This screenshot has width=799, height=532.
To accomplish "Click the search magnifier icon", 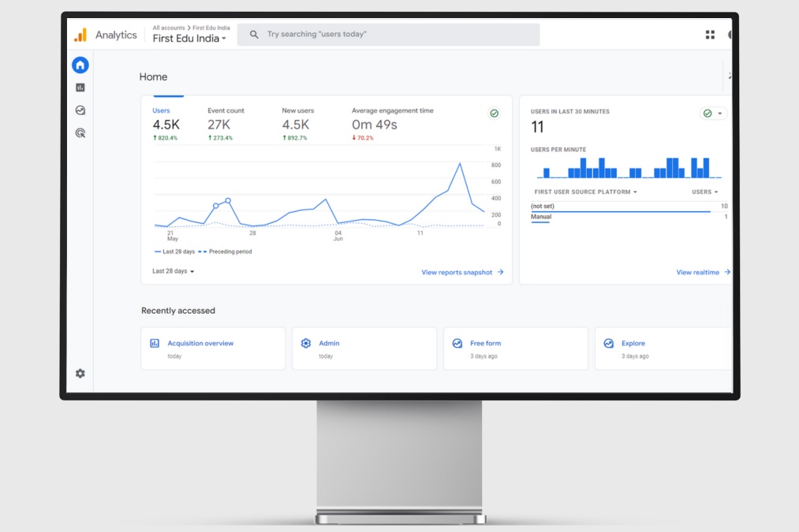I will point(254,34).
